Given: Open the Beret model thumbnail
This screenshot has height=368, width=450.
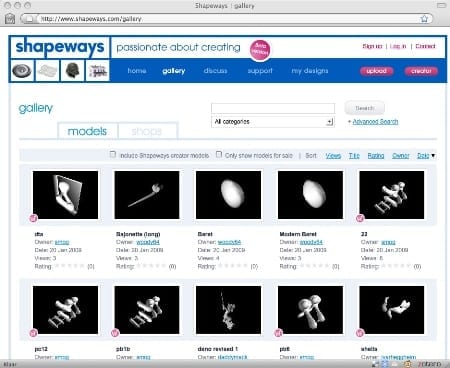Looking at the screenshot, I should coord(228,195).
